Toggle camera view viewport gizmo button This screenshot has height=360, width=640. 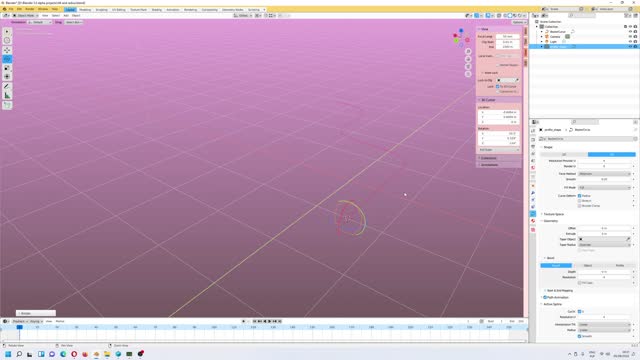click(468, 67)
